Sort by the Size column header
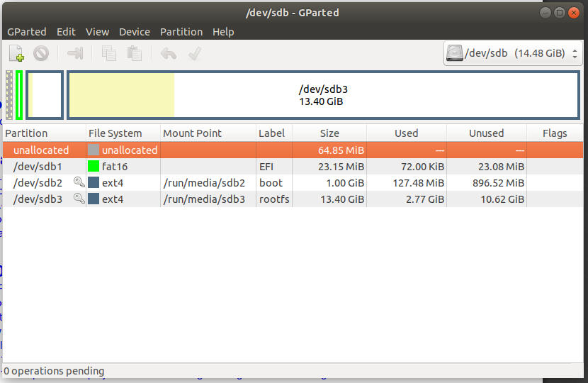 (x=329, y=133)
